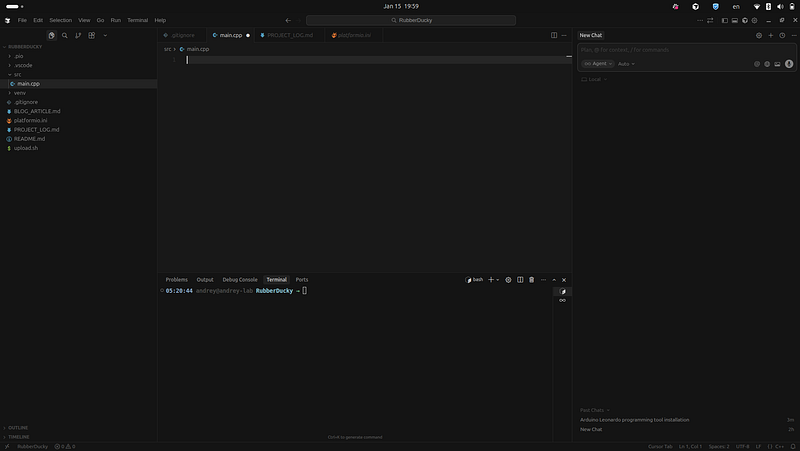Open the Extensions view icon
800x451 pixels.
click(92, 35)
